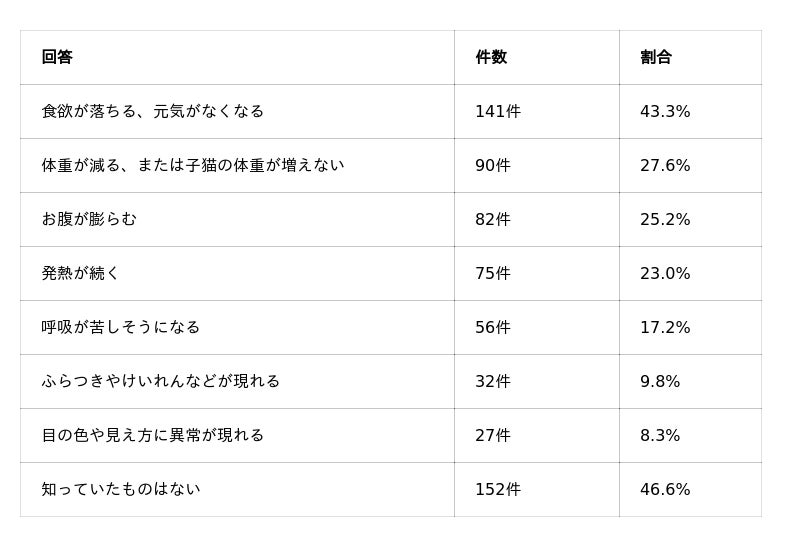Click the 17.2% percentage cell
The image size is (800, 547).
coord(665,327)
